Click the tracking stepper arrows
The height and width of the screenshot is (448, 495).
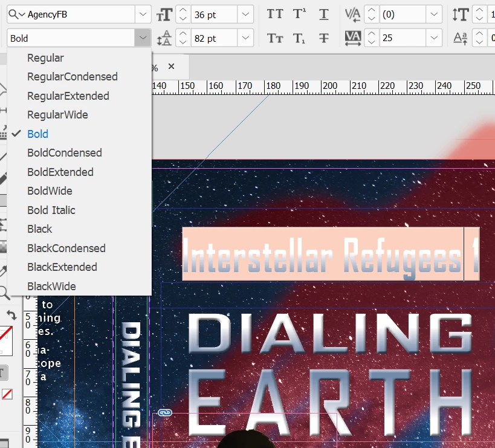(x=372, y=38)
